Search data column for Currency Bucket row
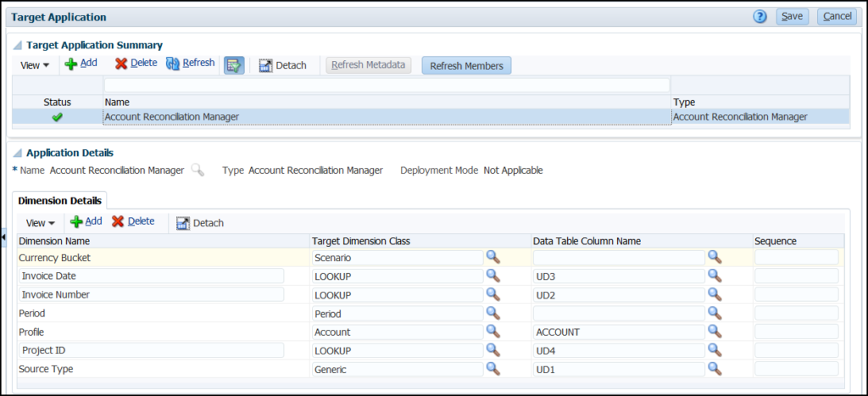 [715, 257]
